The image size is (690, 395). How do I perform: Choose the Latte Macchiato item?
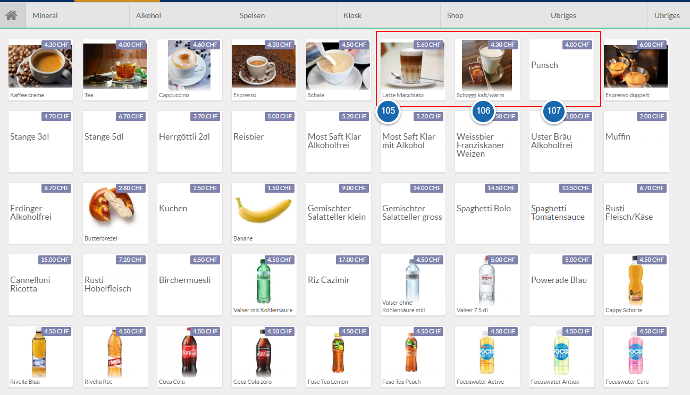coord(413,69)
